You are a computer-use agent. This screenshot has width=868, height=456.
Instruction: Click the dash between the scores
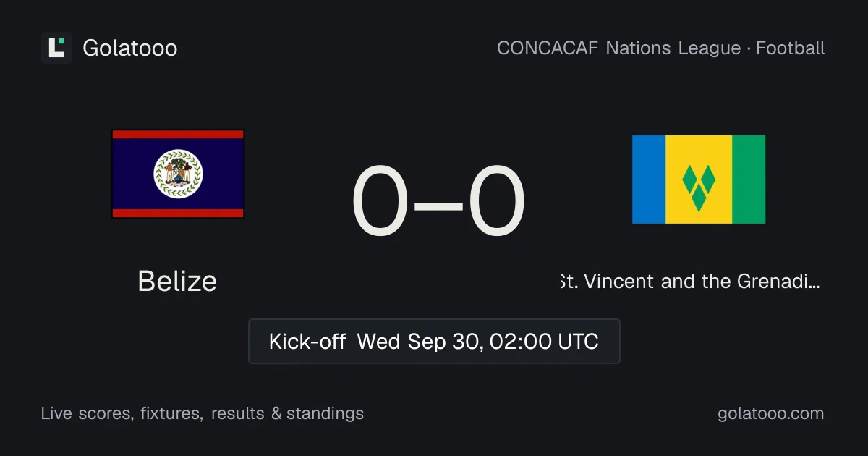pyautogui.click(x=438, y=205)
